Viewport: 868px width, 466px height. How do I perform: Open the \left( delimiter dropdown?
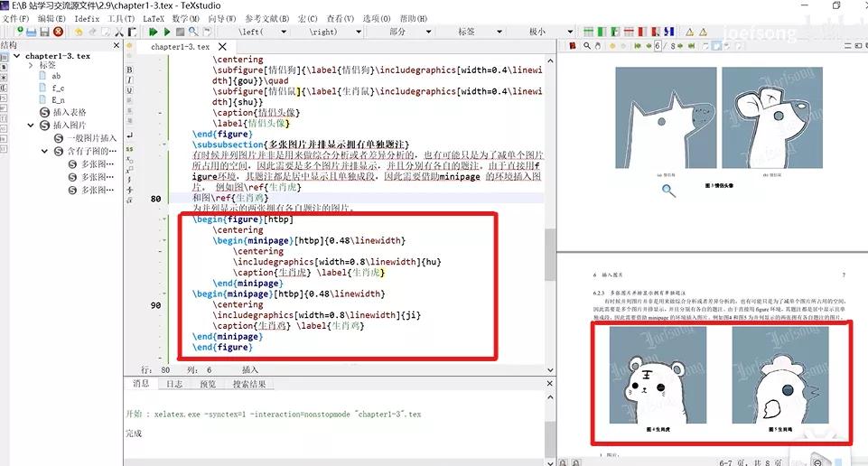284,33
